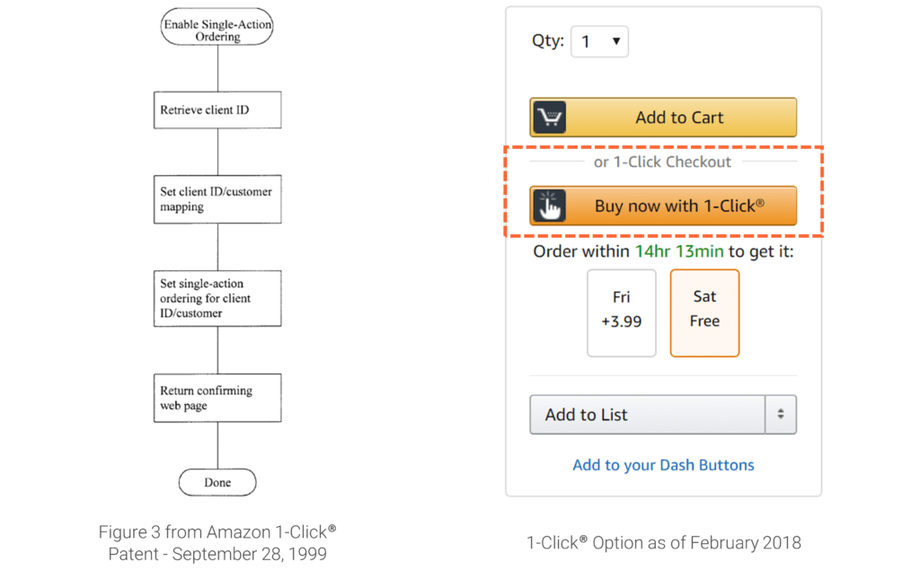Select the quantity value 1 box

(x=599, y=41)
